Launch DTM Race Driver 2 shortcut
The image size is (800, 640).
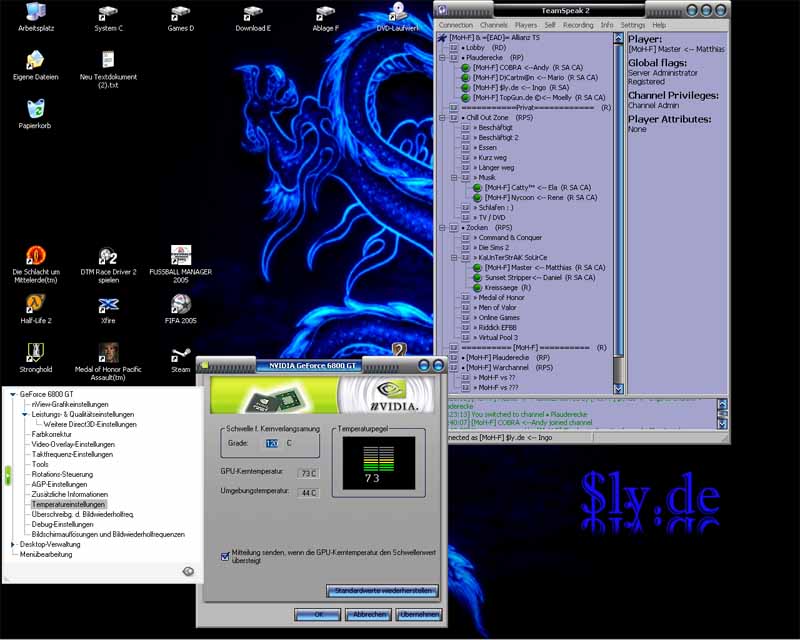108,264
